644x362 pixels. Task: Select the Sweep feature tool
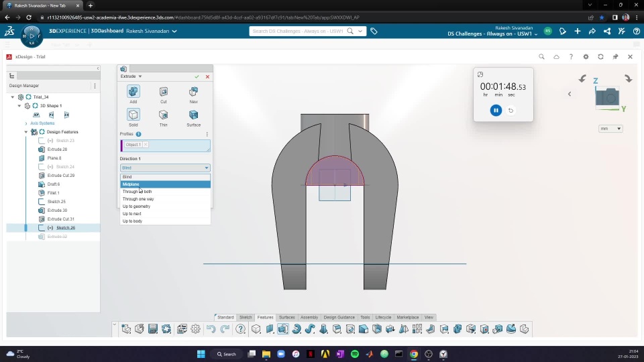tap(310, 328)
